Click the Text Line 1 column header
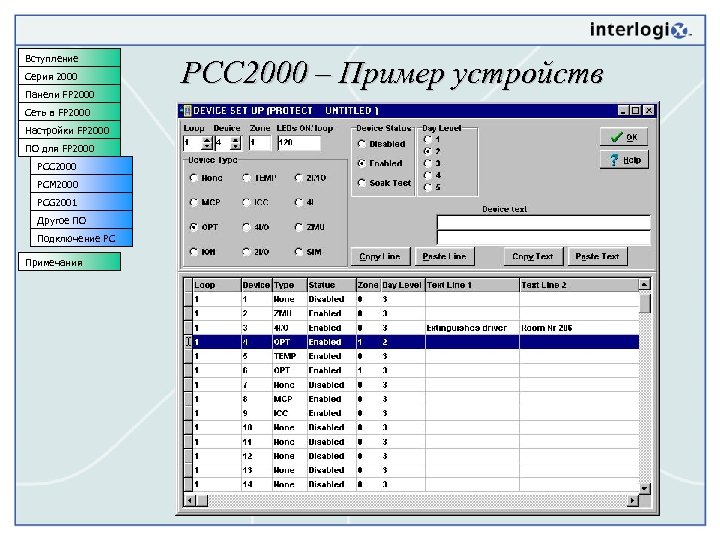720x540 pixels. (x=472, y=285)
